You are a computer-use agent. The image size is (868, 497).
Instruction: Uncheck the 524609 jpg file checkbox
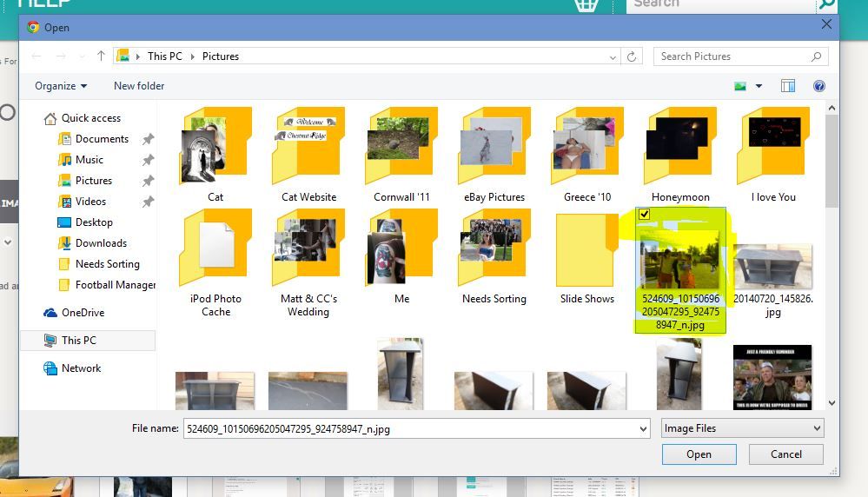(x=644, y=215)
